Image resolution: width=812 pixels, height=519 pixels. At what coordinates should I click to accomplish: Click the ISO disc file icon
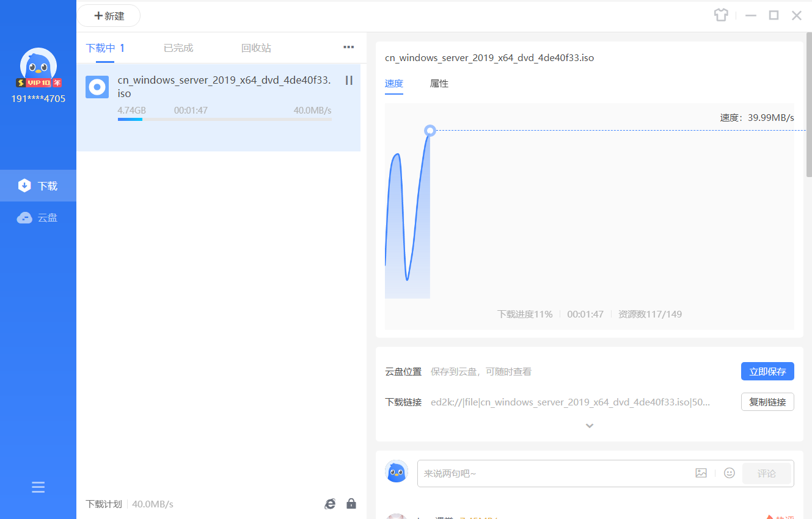coord(97,87)
